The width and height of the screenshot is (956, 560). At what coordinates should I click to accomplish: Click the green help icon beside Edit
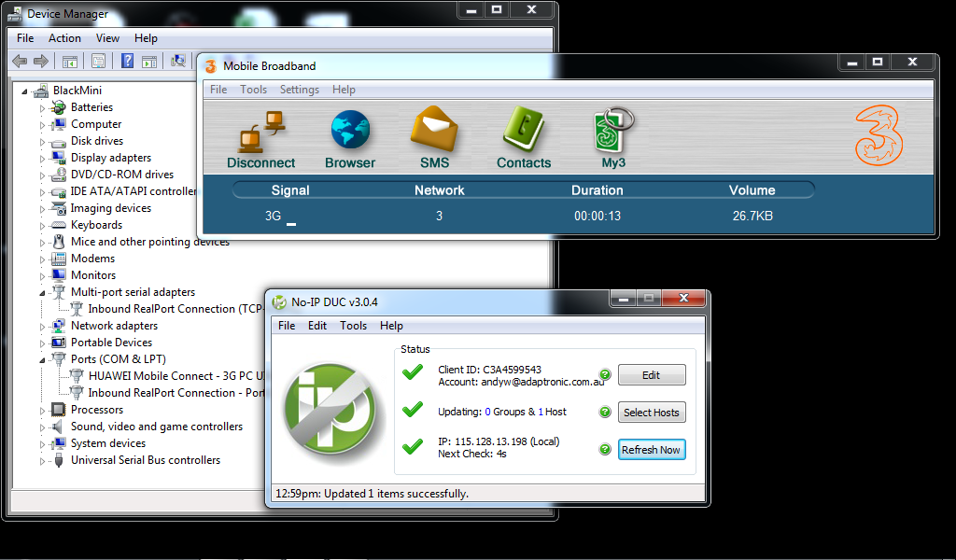(x=605, y=375)
